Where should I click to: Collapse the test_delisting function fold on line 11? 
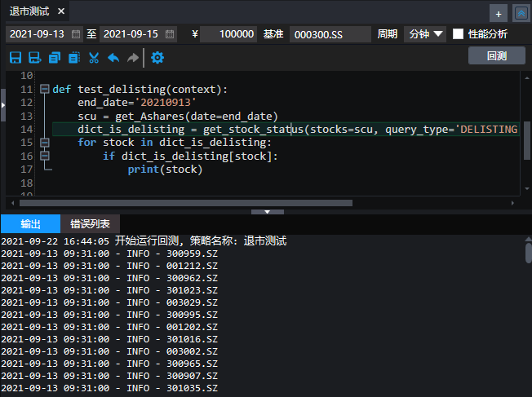44,90
